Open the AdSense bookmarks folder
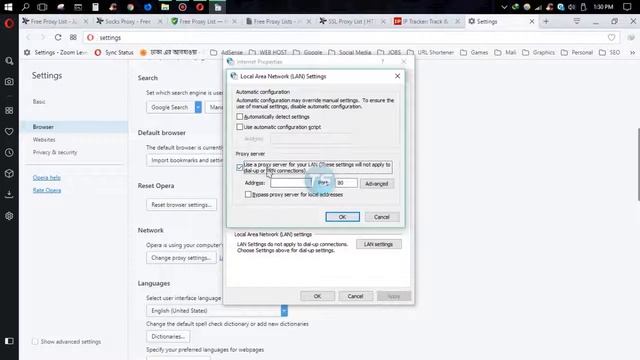 click(227, 52)
